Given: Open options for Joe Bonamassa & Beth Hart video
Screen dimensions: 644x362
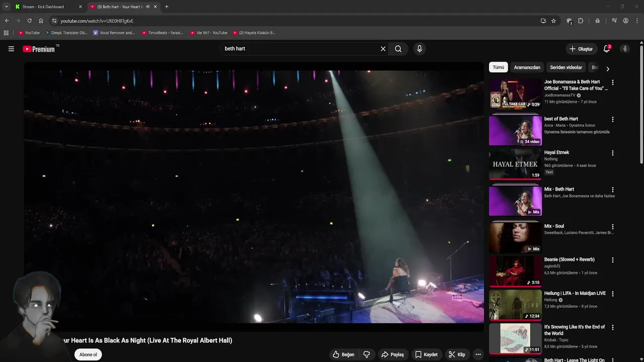Looking at the screenshot, I should click(612, 82).
